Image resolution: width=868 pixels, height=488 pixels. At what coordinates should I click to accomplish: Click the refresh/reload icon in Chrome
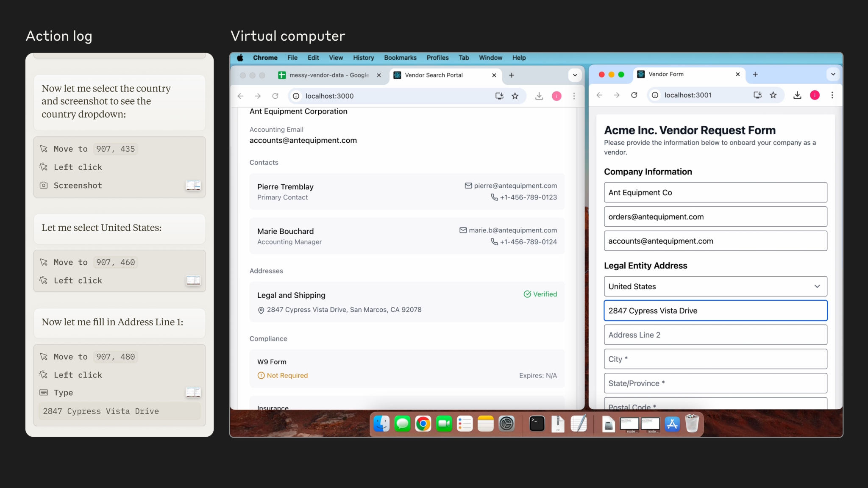point(275,96)
